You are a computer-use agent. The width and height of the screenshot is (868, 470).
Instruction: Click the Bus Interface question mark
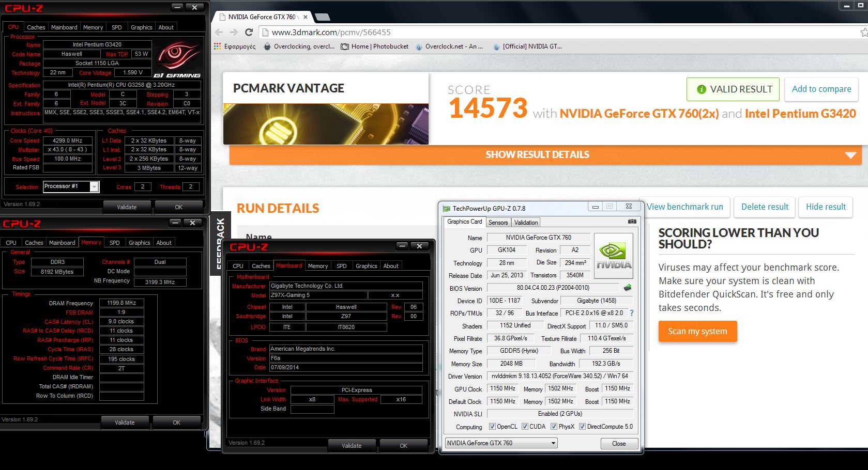pos(632,313)
